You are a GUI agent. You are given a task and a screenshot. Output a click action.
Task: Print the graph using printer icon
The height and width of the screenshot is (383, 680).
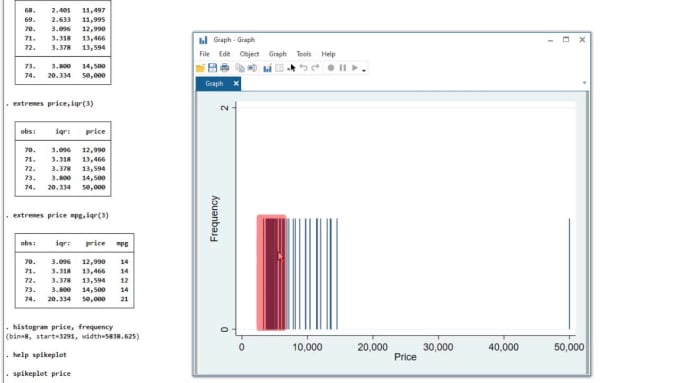click(224, 68)
